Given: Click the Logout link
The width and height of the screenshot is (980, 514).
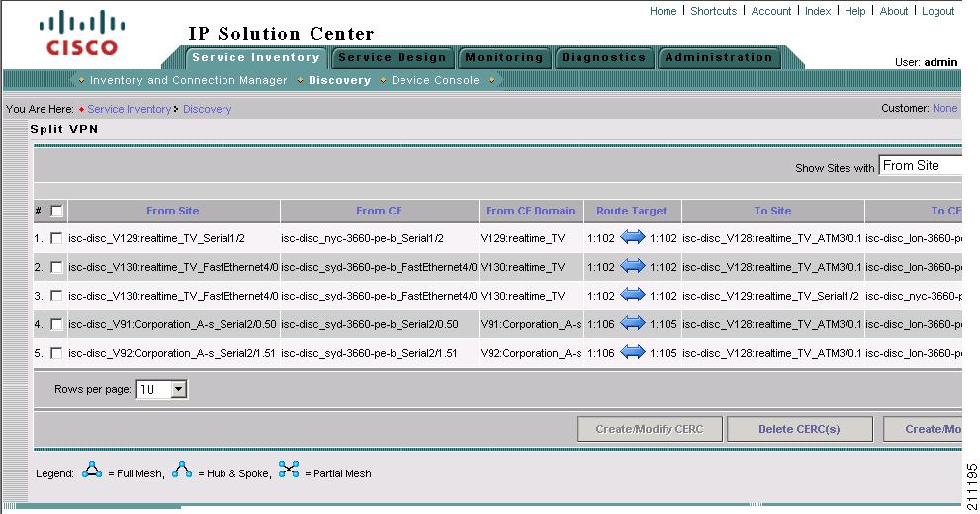Looking at the screenshot, I should (937, 11).
